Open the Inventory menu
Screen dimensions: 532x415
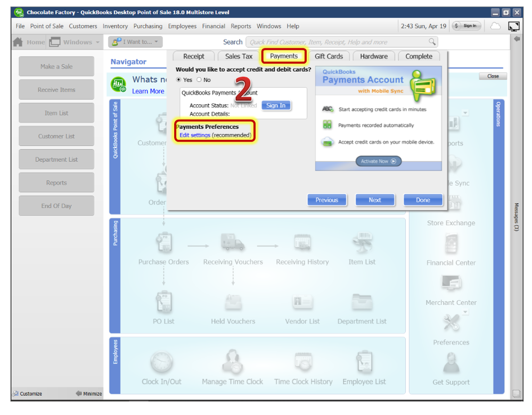point(116,26)
